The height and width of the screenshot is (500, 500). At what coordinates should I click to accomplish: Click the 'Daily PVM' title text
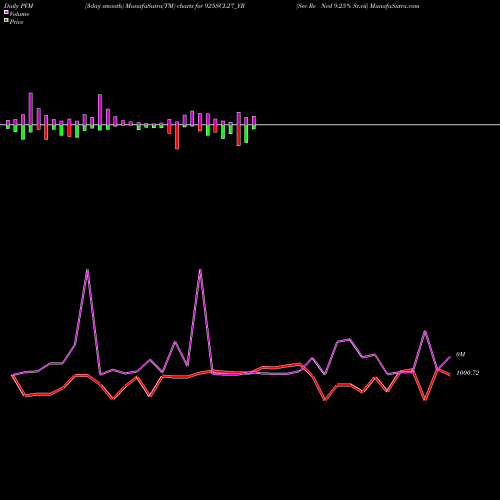point(19,6)
